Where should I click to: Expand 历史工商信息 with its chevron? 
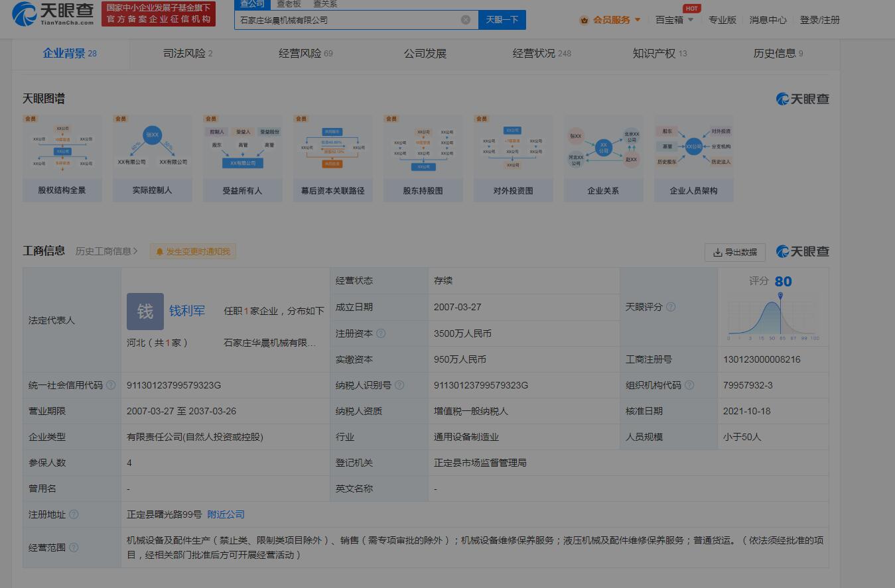click(x=107, y=251)
